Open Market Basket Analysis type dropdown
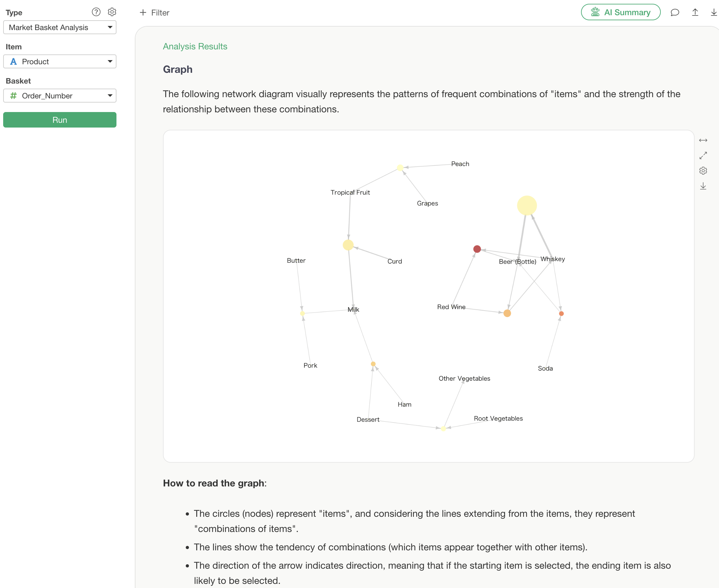The height and width of the screenshot is (588, 719). click(60, 28)
